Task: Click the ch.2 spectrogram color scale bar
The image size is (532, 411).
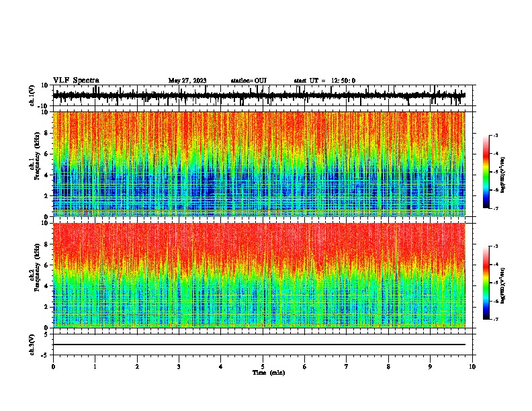Action: click(x=486, y=283)
